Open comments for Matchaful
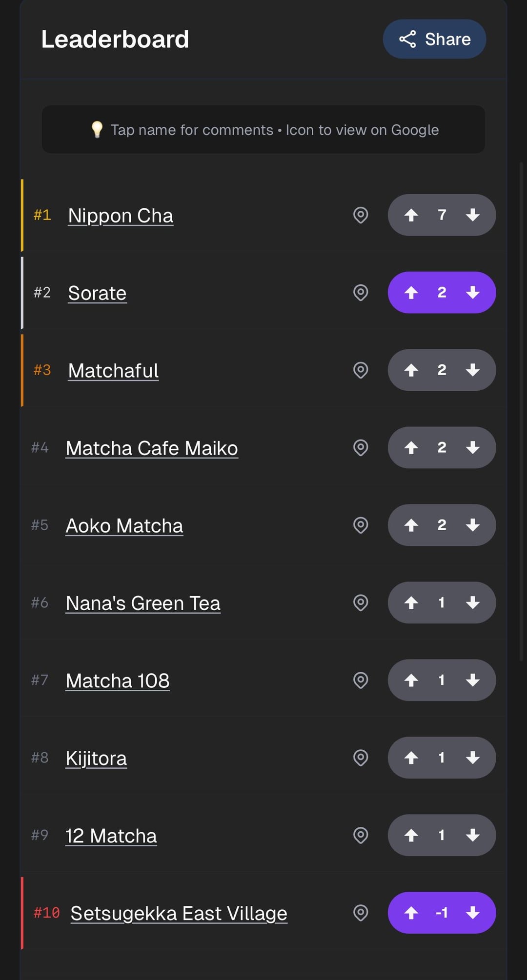Image resolution: width=527 pixels, height=980 pixels. 113,371
